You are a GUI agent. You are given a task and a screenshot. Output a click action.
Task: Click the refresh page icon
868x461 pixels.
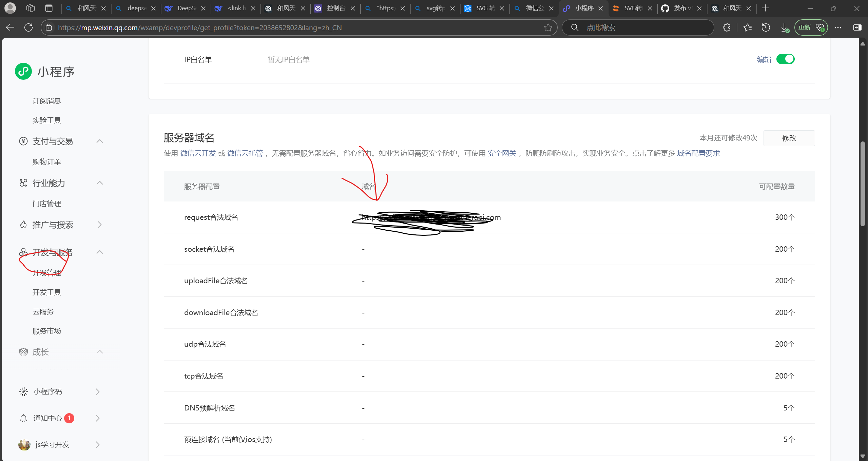coord(29,27)
